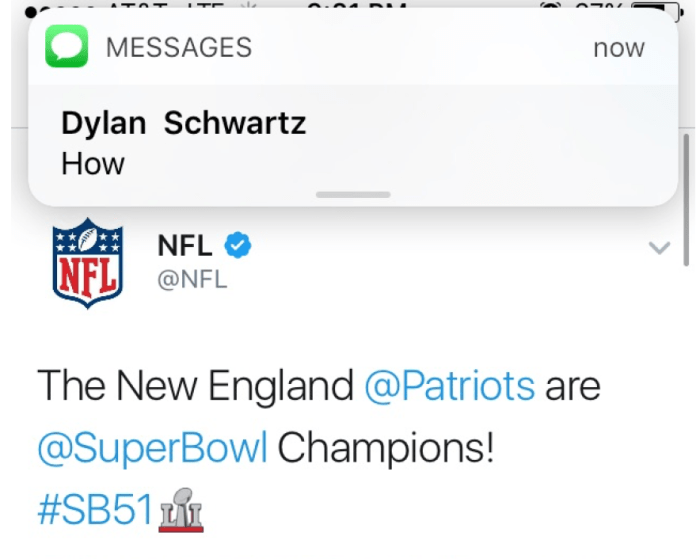
Task: Tap the "now" notification timestamp
Action: pos(619,48)
